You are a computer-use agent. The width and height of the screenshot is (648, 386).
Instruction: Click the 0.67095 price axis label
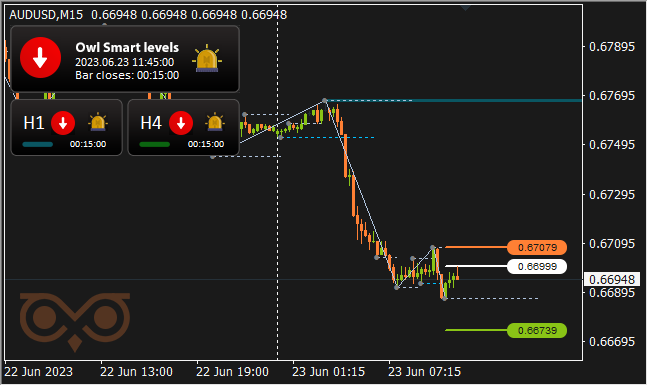[612, 244]
